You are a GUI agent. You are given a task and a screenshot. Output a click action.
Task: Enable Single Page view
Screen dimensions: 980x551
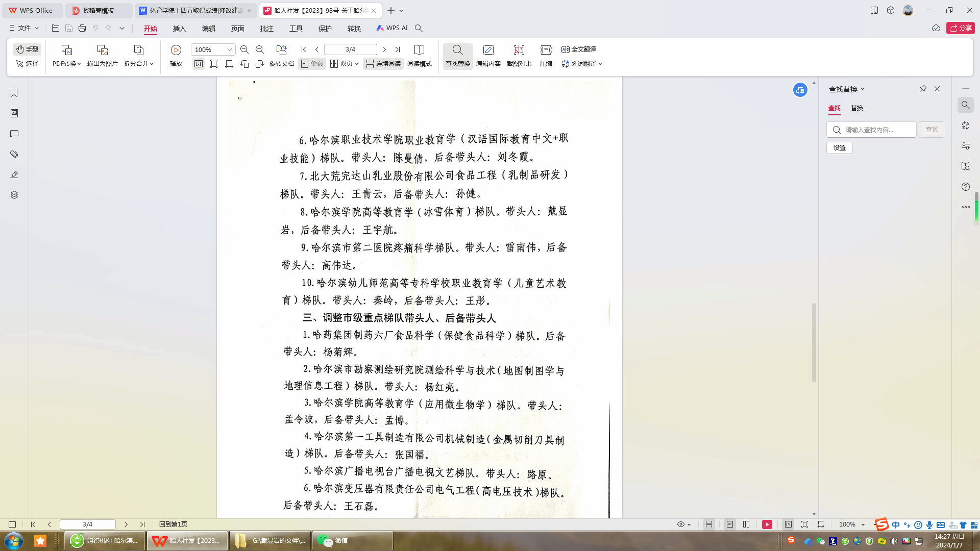click(x=312, y=64)
